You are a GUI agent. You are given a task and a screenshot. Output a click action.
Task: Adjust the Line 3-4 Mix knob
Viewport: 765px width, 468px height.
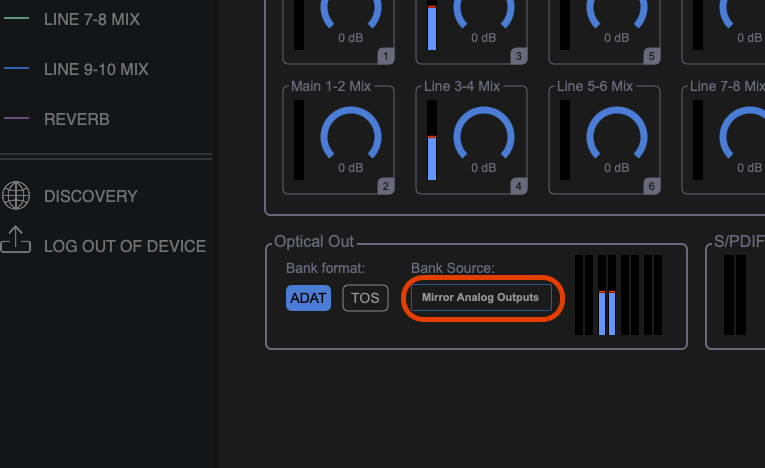click(483, 133)
